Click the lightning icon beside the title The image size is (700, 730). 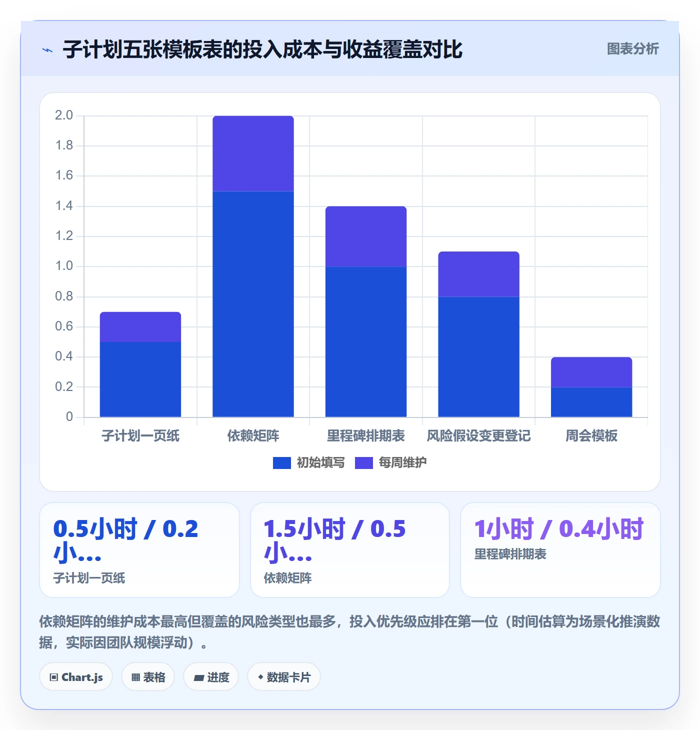click(x=47, y=50)
